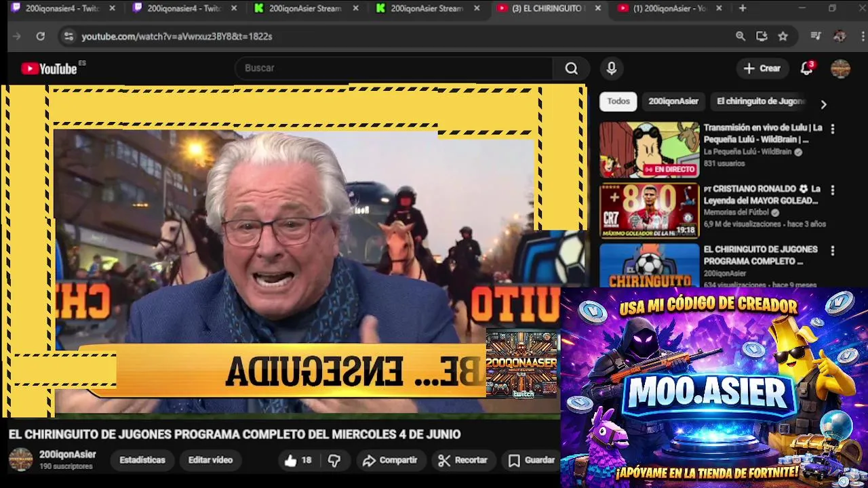Click the Buscar search input field
Viewport: 868px width, 488px height.
[393, 68]
